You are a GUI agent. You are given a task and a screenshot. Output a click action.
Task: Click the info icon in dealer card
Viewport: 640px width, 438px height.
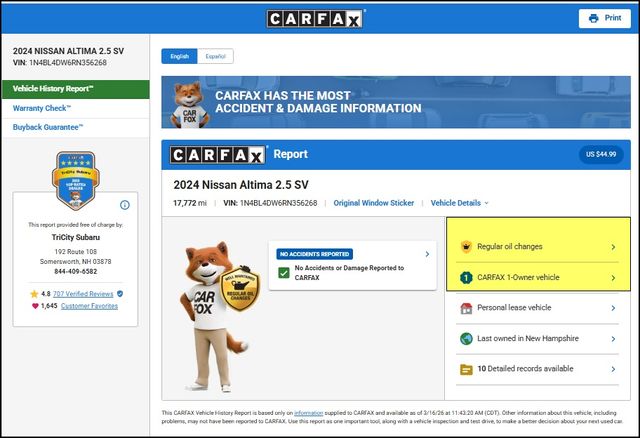click(125, 205)
